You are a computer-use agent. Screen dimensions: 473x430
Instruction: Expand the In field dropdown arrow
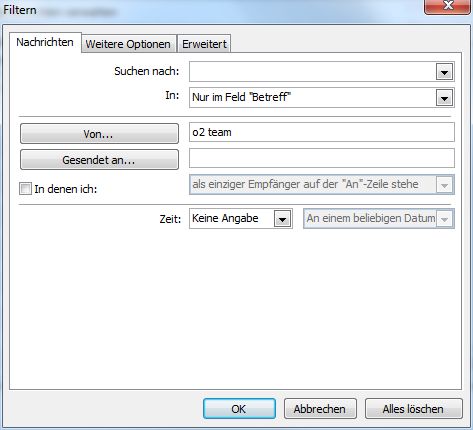tap(444, 98)
